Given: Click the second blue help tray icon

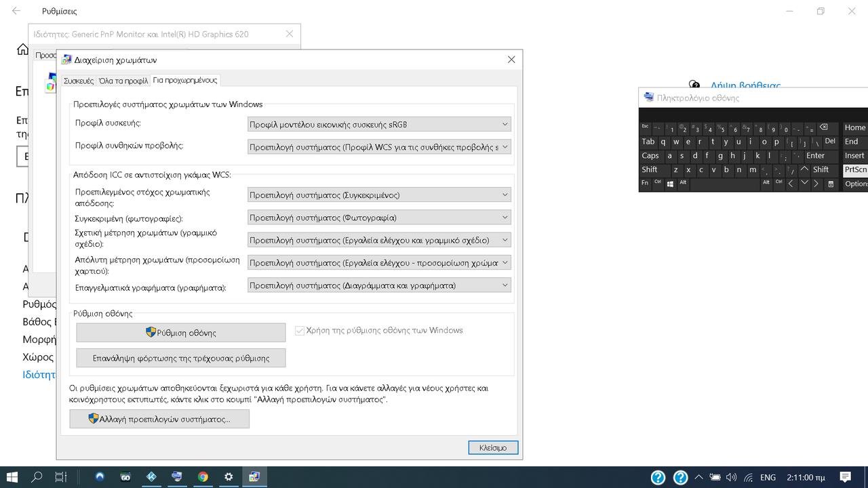Looking at the screenshot, I should click(680, 477).
